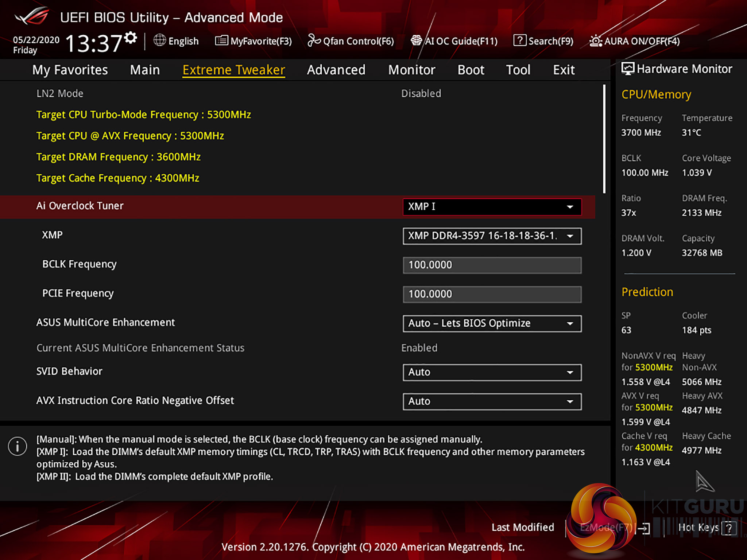Switch to the Advanced tab
The image size is (747, 560).
pyautogui.click(x=336, y=70)
